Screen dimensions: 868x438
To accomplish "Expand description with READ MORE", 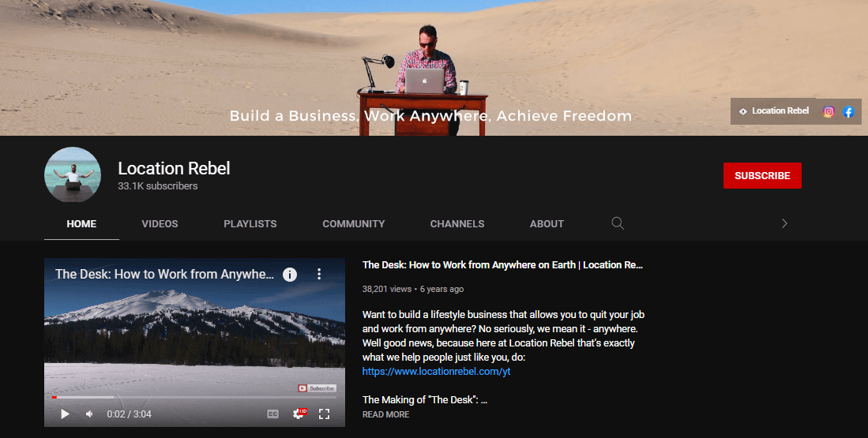I will 386,414.
